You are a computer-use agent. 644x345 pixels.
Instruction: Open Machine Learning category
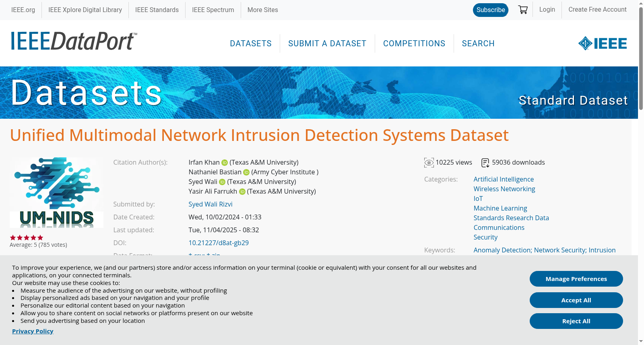[x=500, y=208]
